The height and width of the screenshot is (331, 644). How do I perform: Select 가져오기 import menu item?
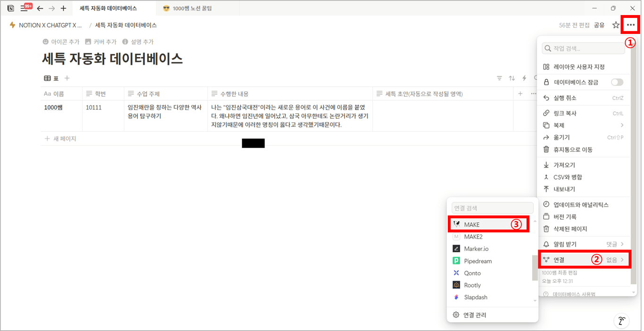(x=584, y=165)
